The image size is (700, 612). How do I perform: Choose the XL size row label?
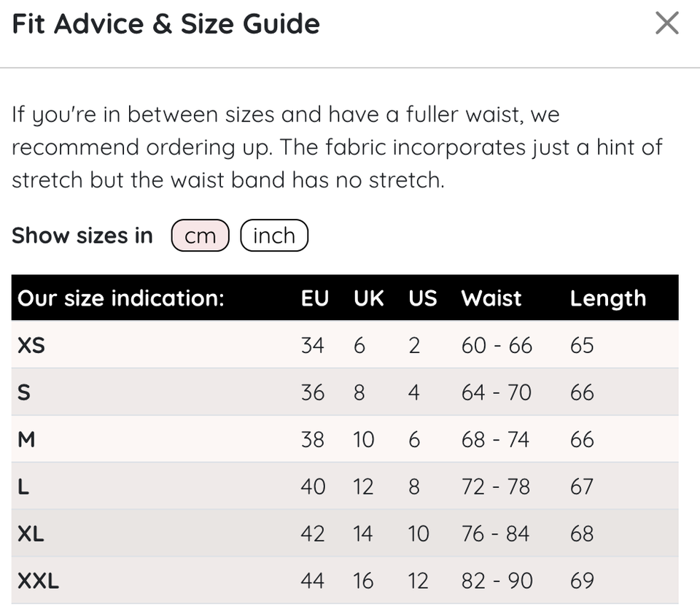(x=31, y=534)
